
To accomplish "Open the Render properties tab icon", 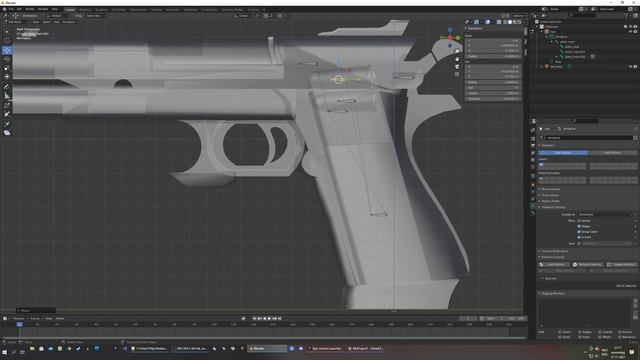I will (x=533, y=139).
